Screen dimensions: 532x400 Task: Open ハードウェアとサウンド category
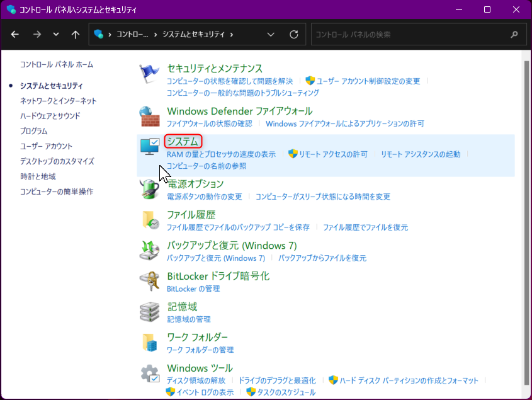(50, 116)
